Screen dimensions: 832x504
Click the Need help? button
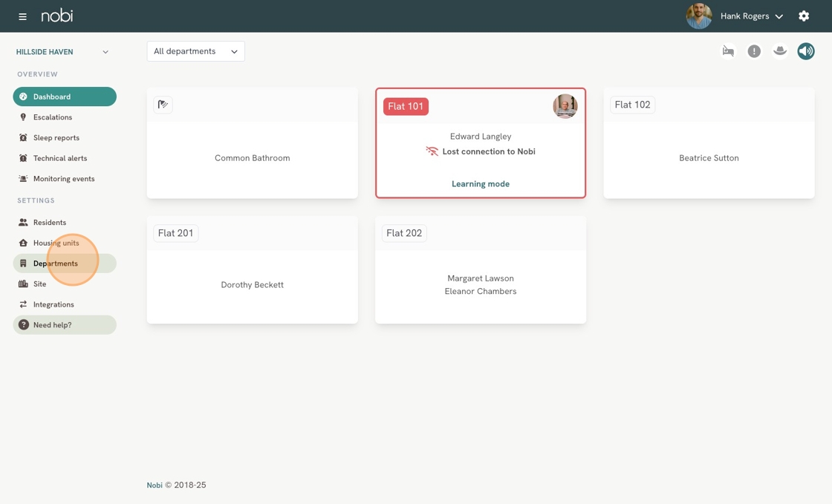click(x=65, y=325)
